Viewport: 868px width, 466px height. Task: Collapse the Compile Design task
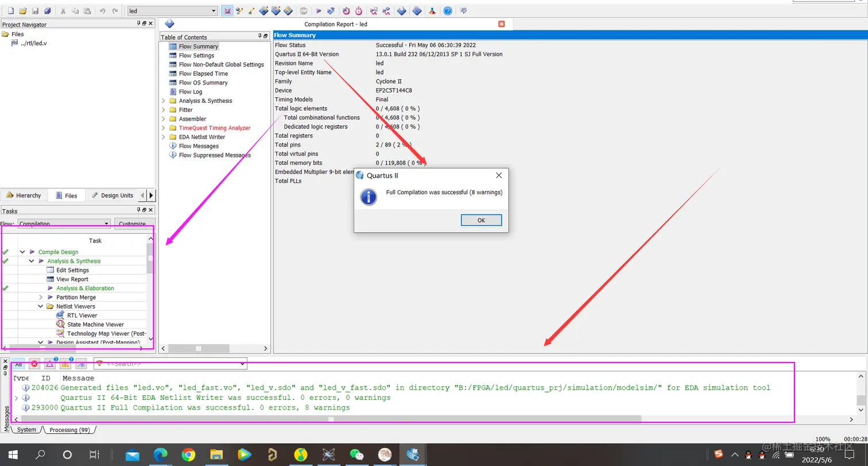click(22, 252)
